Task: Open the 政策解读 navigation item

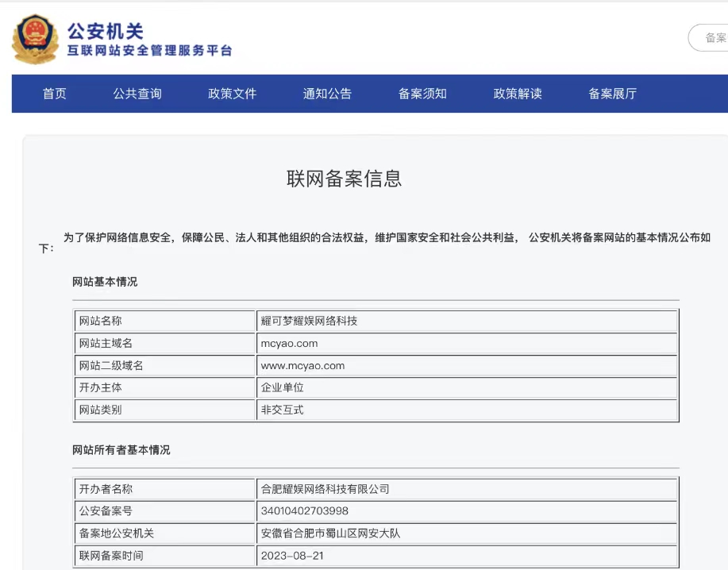Action: (x=518, y=94)
